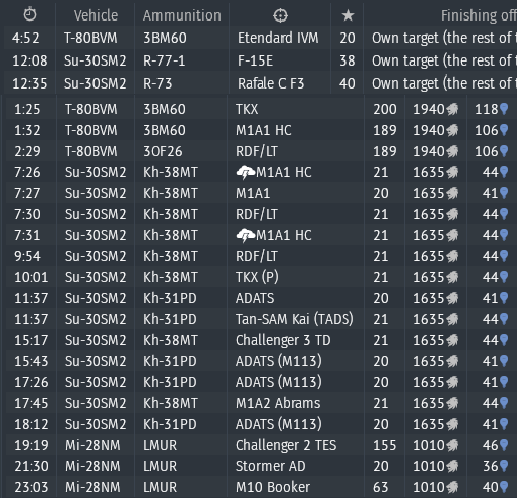Click the research bulb icon in the 15:17 row

504,340
